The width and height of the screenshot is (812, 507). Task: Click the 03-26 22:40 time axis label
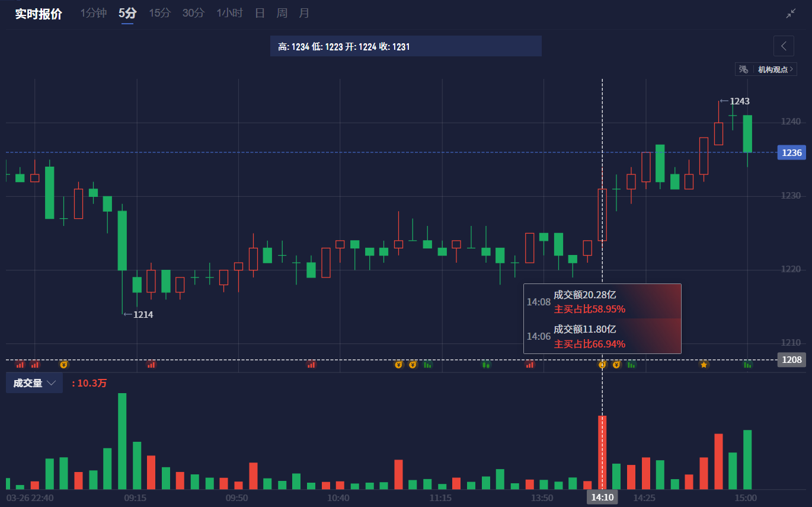(x=30, y=498)
